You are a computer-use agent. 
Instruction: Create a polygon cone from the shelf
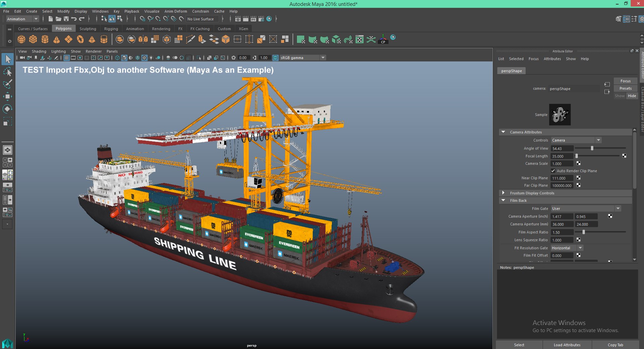pos(57,40)
